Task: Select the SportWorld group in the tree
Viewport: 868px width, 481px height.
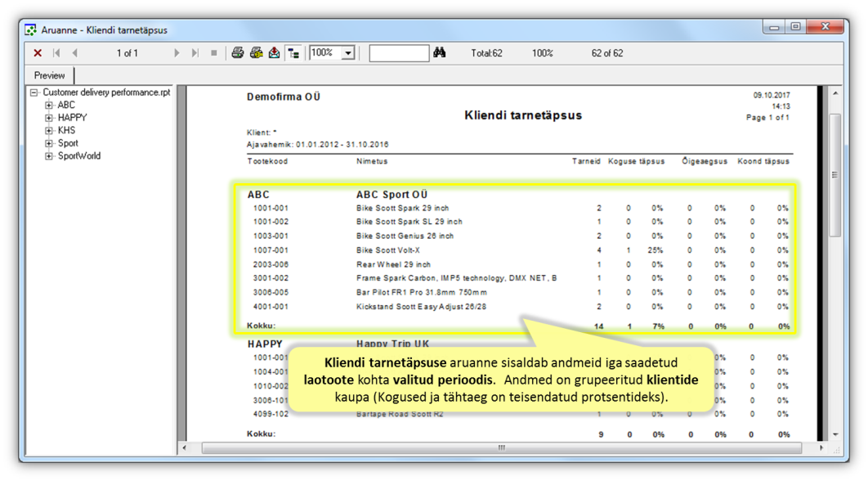Action: click(79, 156)
